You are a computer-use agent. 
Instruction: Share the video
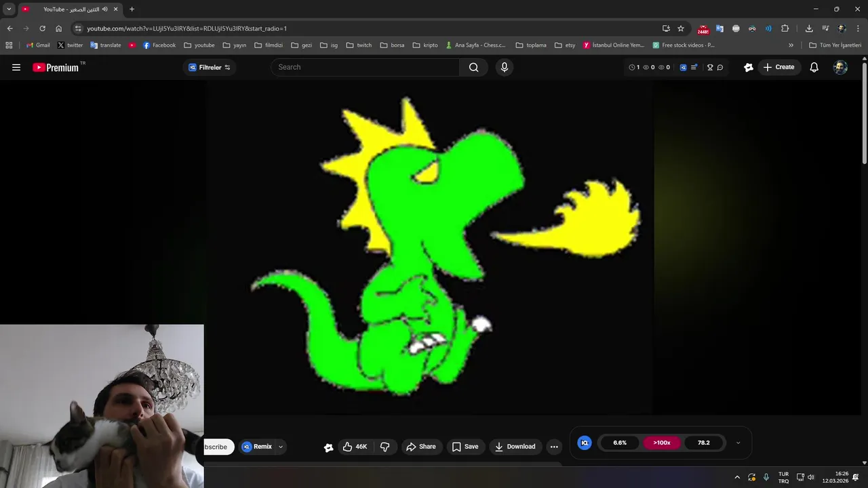[x=421, y=447]
